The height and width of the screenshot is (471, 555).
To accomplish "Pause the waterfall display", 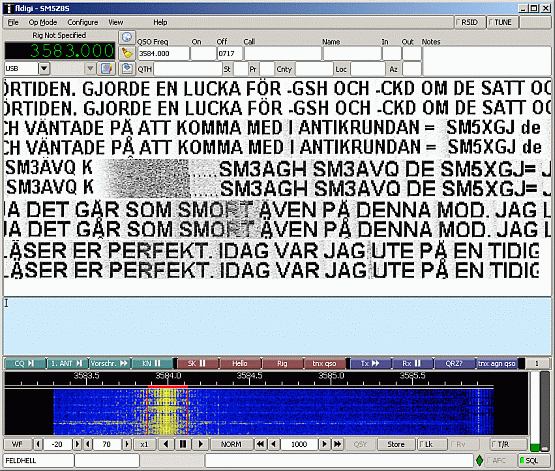I will (x=183, y=444).
